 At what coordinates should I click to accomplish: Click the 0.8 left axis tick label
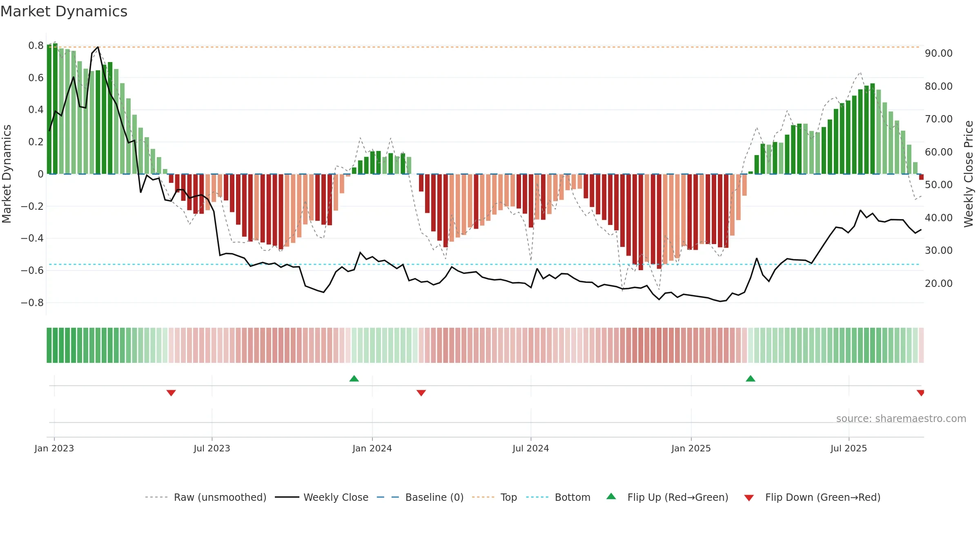(x=36, y=45)
